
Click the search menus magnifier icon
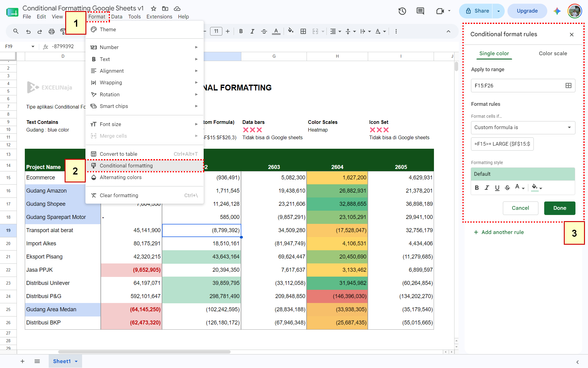tap(16, 31)
